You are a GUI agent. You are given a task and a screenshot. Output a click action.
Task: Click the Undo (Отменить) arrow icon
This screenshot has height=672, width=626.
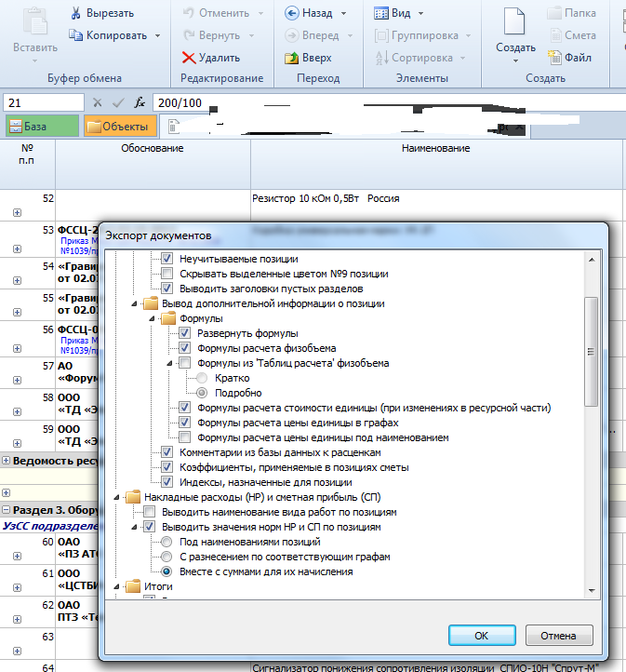189,13
